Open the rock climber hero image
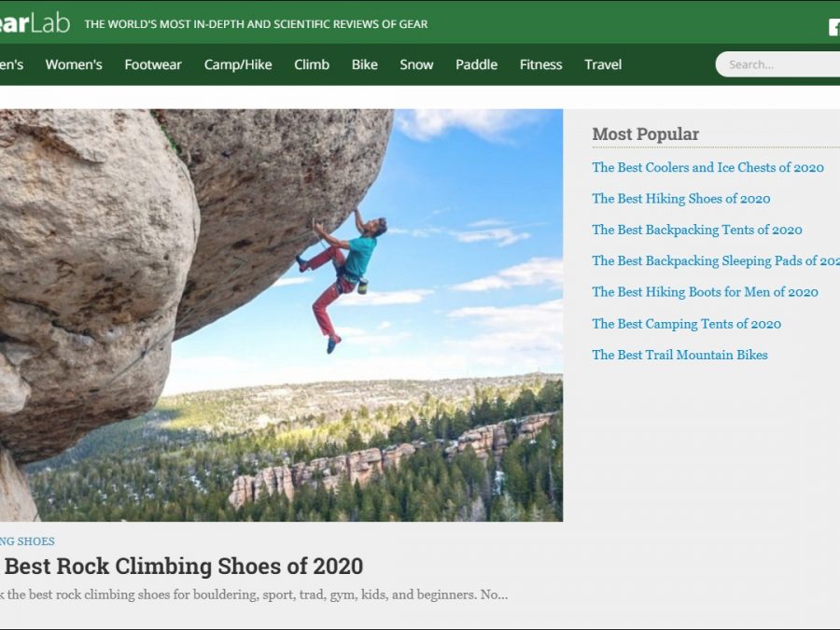The height and width of the screenshot is (630, 840). [x=280, y=315]
